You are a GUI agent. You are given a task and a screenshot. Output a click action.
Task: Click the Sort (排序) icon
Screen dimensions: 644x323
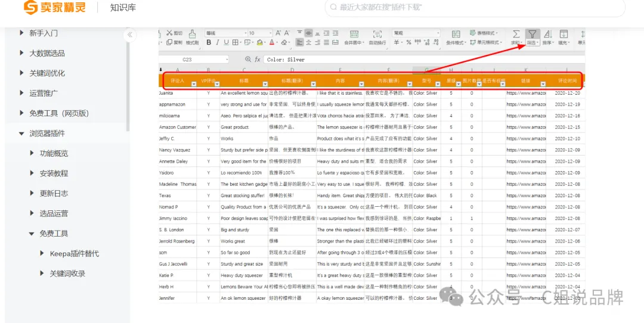coord(547,33)
